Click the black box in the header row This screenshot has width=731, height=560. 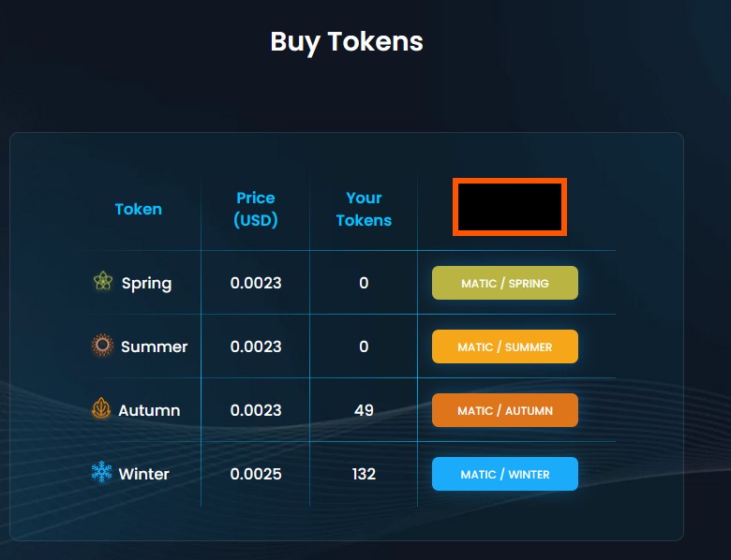tap(510, 208)
